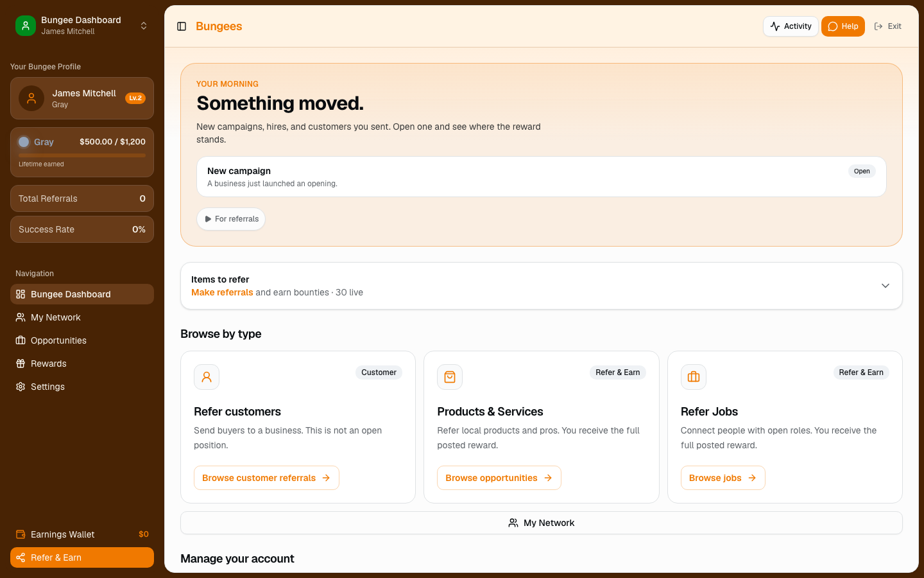Viewport: 924px width, 578px height.
Task: Click the $500.00 / $1,200 earnings value
Action: click(112, 142)
